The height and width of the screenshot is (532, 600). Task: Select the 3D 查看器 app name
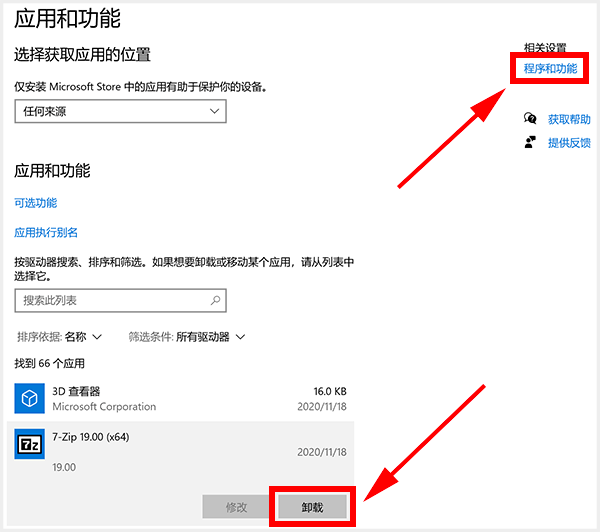tap(76, 391)
